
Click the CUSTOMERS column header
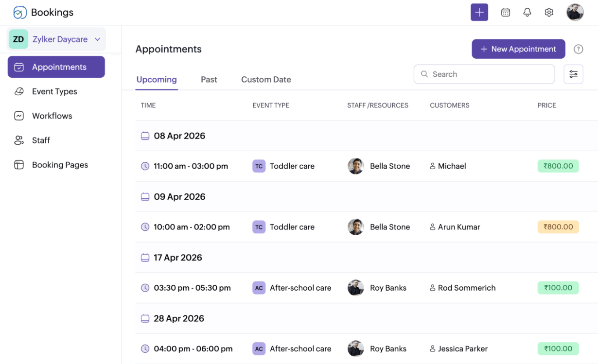[x=450, y=105]
